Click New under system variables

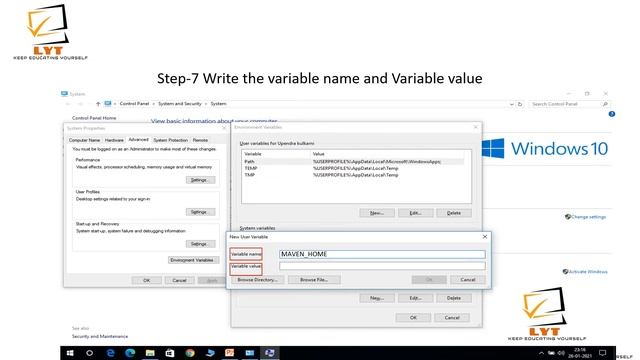(x=377, y=298)
